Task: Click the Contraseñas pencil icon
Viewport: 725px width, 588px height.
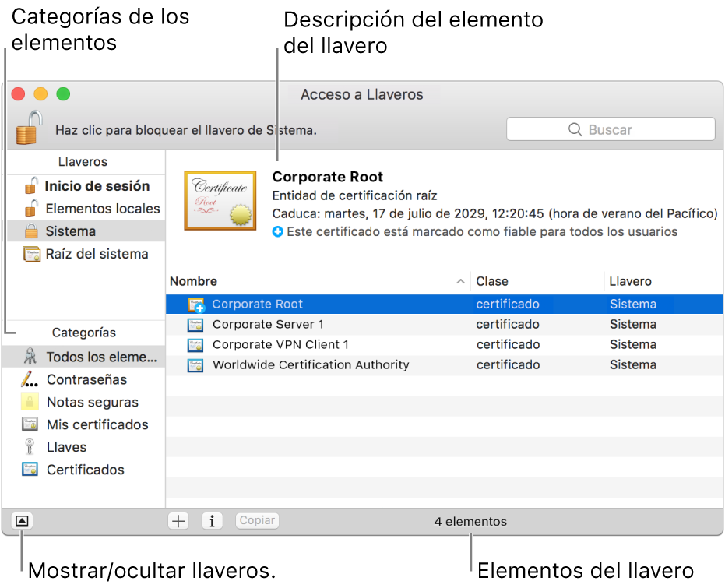Action: pyautogui.click(x=30, y=379)
